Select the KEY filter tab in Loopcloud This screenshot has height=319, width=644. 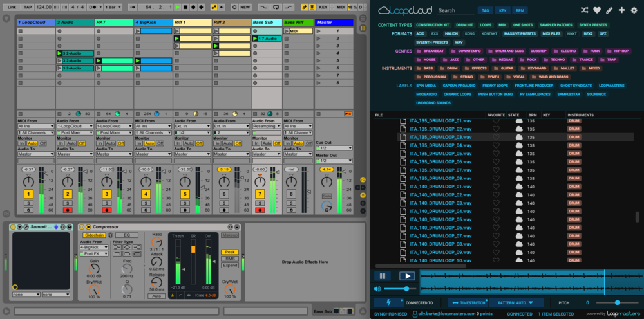[502, 11]
